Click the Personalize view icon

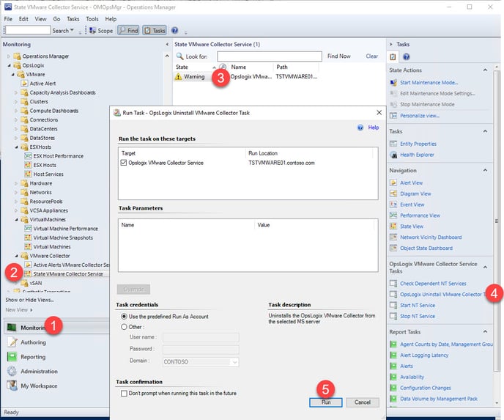(x=393, y=116)
